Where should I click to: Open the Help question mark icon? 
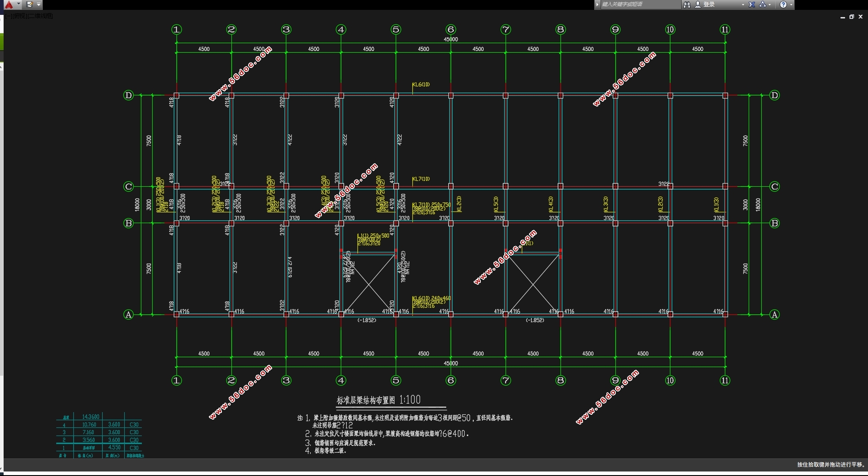(x=783, y=4)
